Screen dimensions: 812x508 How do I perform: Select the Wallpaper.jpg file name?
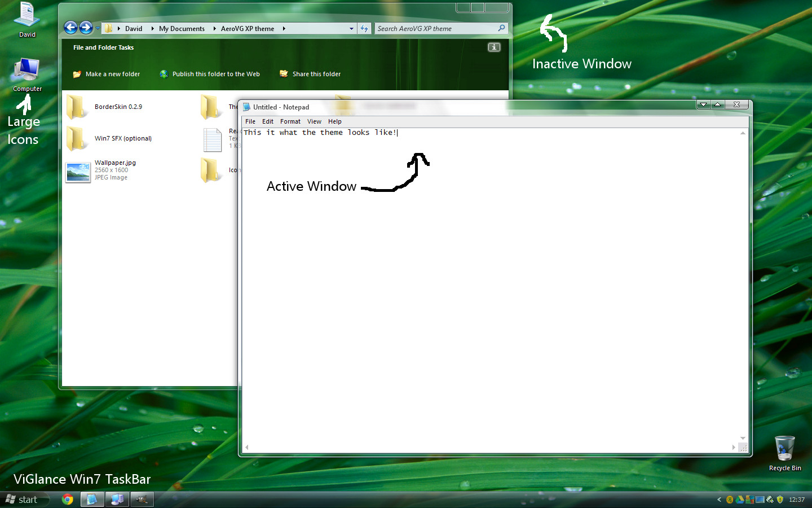pyautogui.click(x=115, y=163)
